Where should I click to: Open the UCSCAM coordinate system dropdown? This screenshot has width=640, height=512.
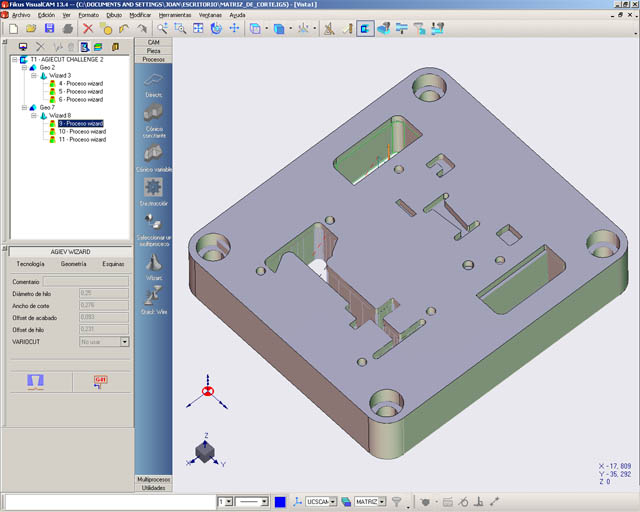332,501
